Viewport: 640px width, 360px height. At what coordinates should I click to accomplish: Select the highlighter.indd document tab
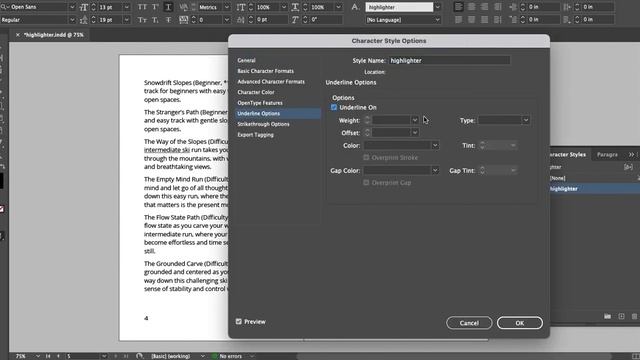pyautogui.click(x=54, y=35)
